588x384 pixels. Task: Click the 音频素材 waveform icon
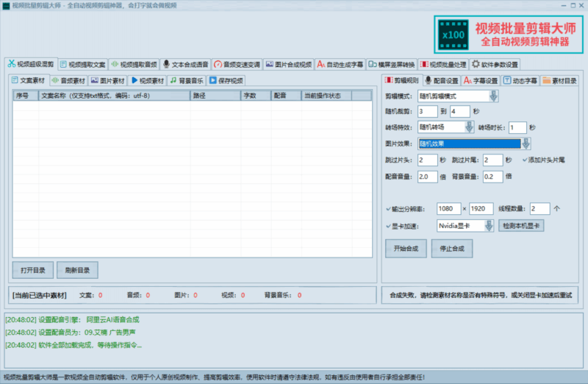pos(55,80)
